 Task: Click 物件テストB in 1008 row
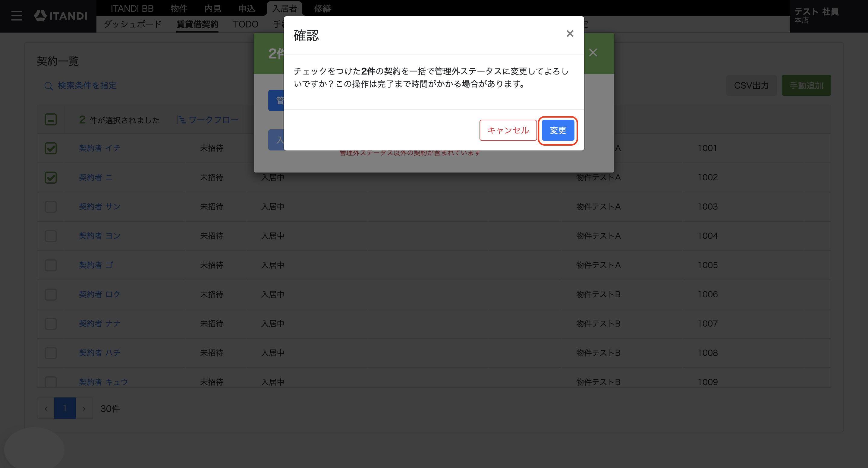599,353
